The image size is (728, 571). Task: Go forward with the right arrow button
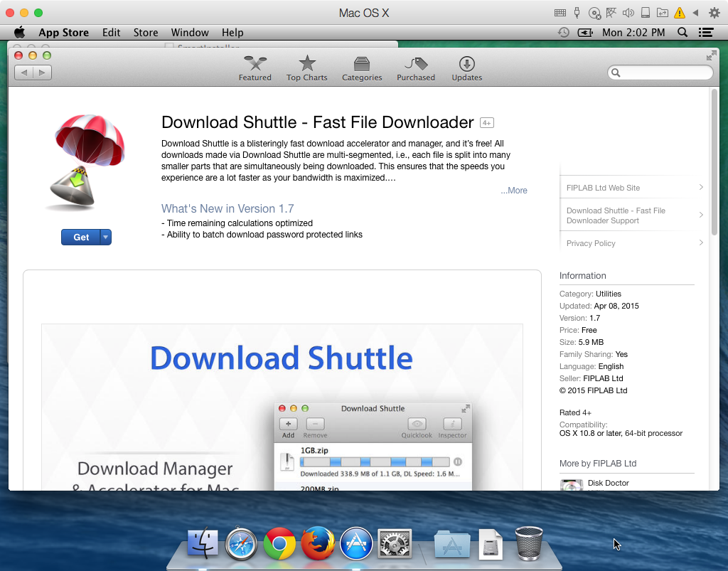click(42, 73)
